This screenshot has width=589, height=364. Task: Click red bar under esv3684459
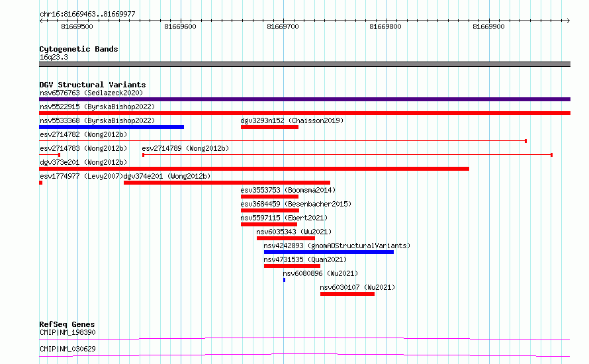[270, 210]
